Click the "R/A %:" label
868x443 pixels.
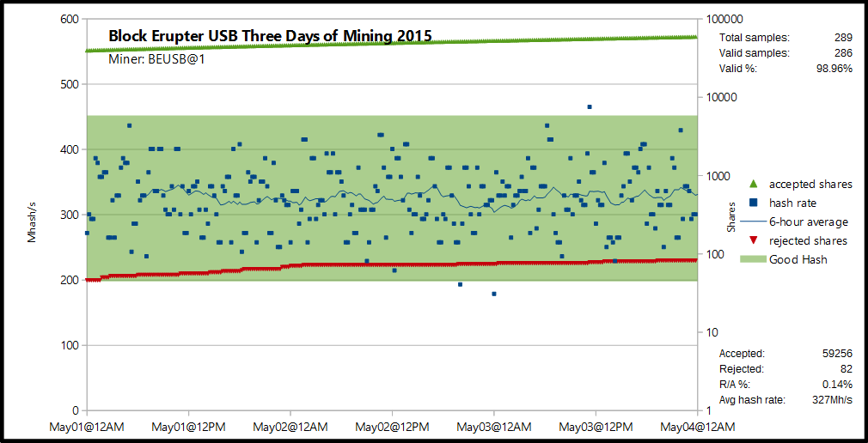pyautogui.click(x=734, y=385)
